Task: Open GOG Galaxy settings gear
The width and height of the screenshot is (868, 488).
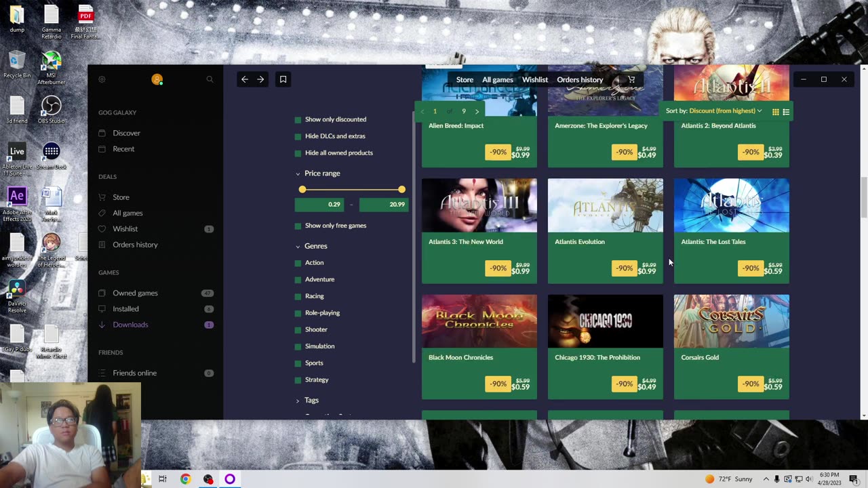Action: click(x=102, y=79)
